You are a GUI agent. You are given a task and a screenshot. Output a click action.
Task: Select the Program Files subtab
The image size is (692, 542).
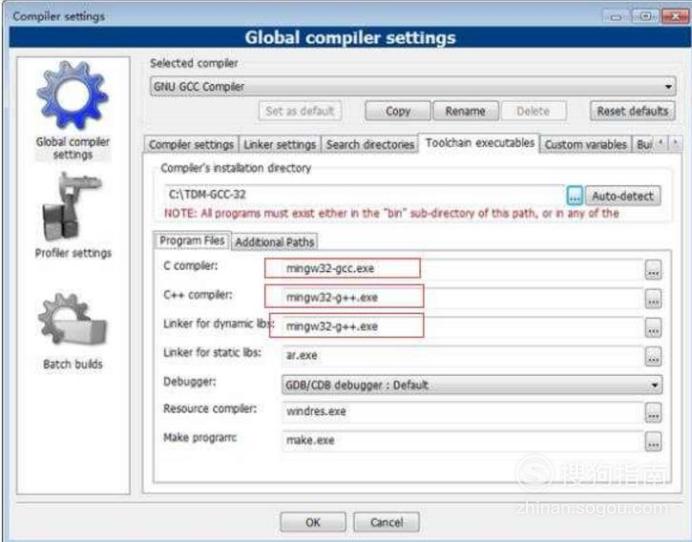pyautogui.click(x=192, y=241)
